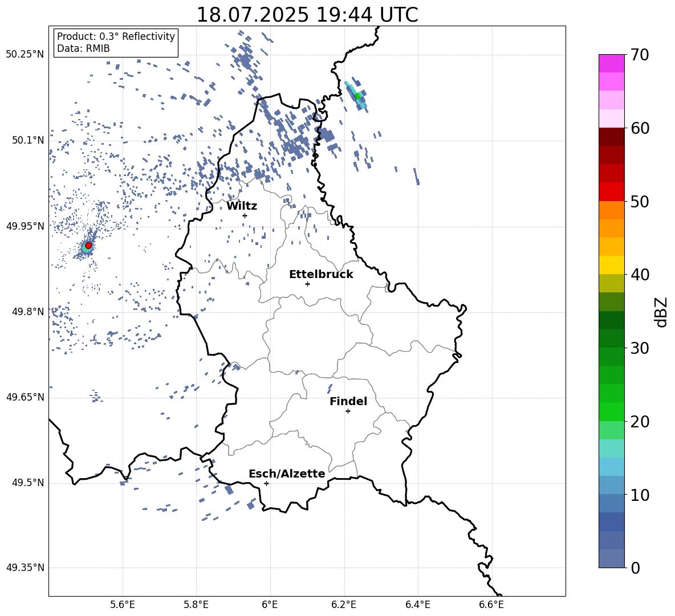The width and height of the screenshot is (675, 616).
Task: Click the colorbar value 30
Action: [640, 348]
